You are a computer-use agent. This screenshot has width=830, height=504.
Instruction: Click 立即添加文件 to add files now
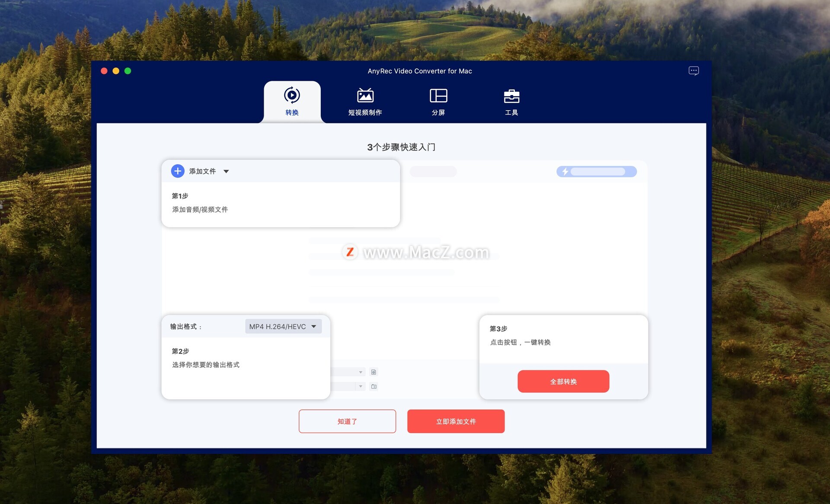pos(456,421)
